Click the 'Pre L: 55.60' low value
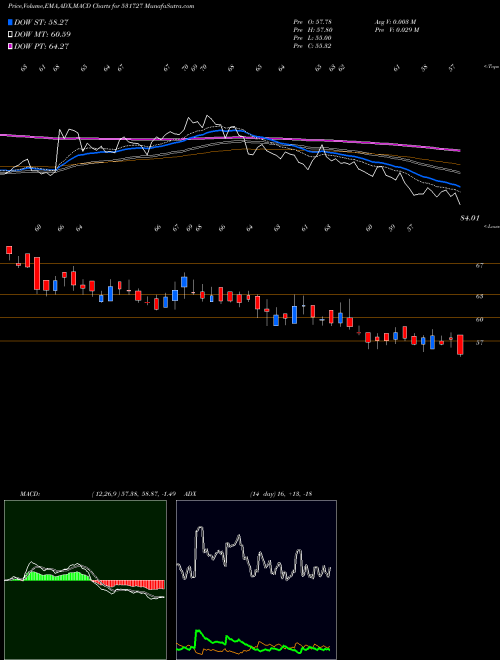Screen dimensions: 500x660 point(313,38)
